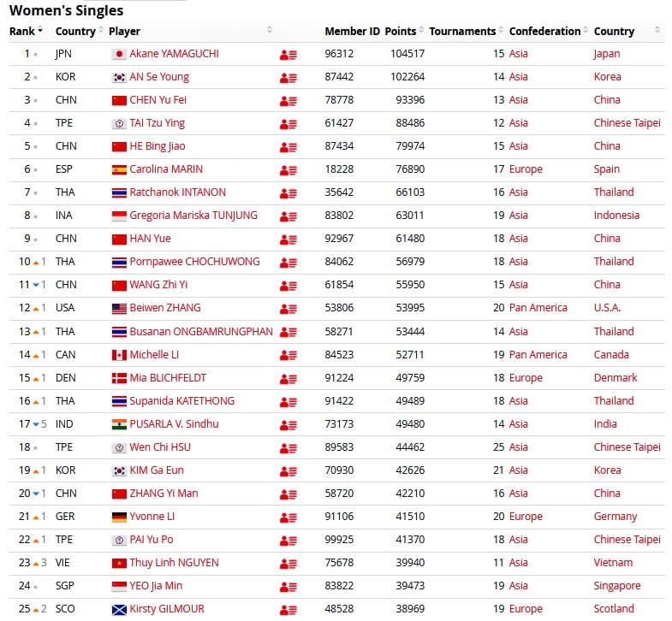The width and height of the screenshot is (672, 621).
Task: Sort by Points column header
Action: [x=404, y=32]
